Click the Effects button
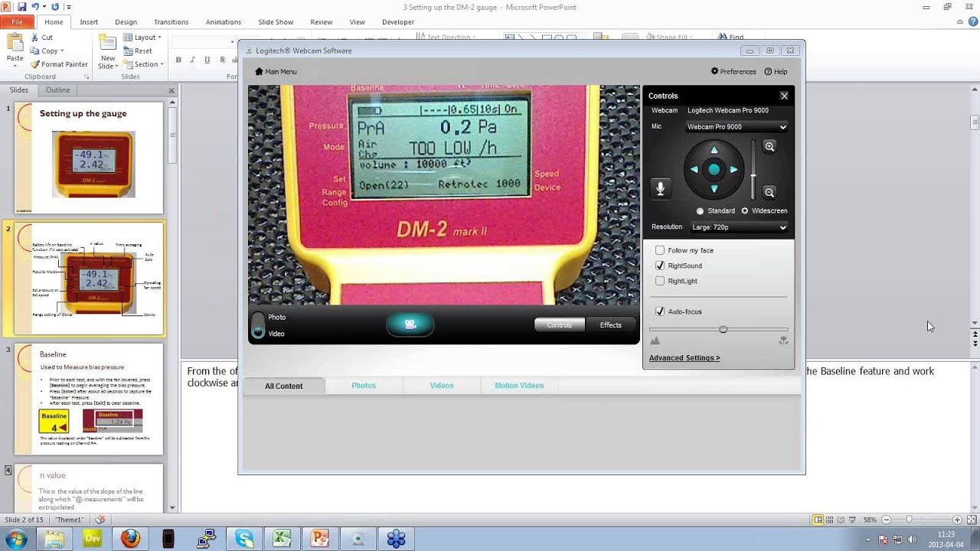 (x=610, y=324)
